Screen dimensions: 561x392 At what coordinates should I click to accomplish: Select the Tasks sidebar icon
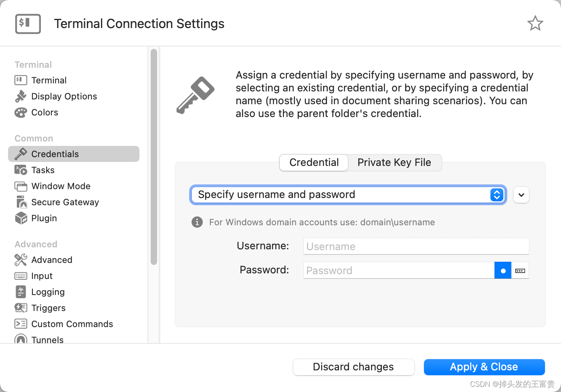pos(20,170)
